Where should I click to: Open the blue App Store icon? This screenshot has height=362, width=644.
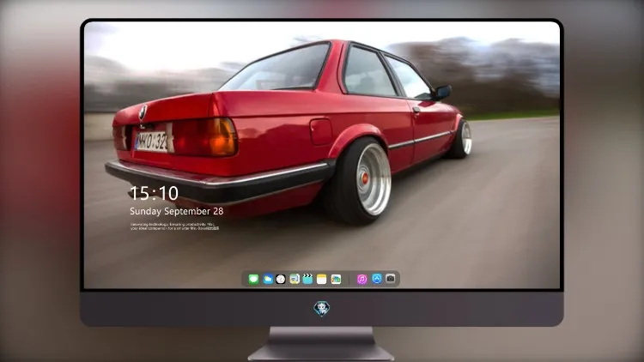(x=377, y=279)
